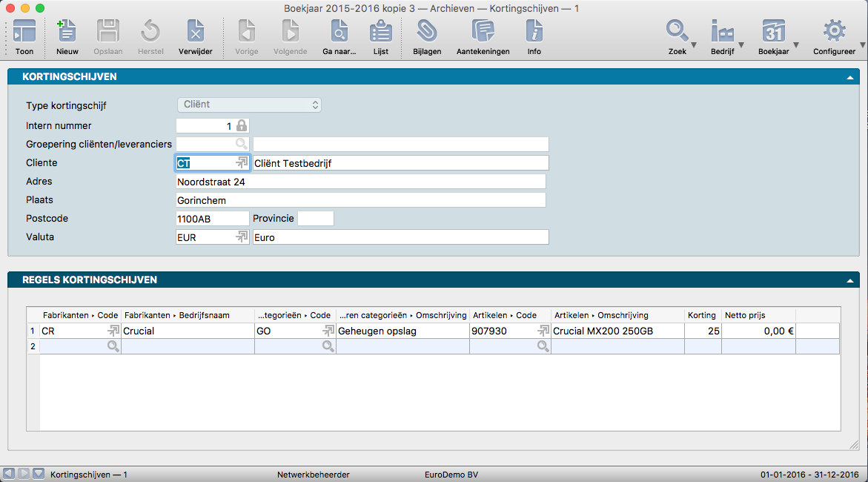
Task: Click the link arrow in CR manufacturer cell
Action: pyautogui.click(x=113, y=331)
